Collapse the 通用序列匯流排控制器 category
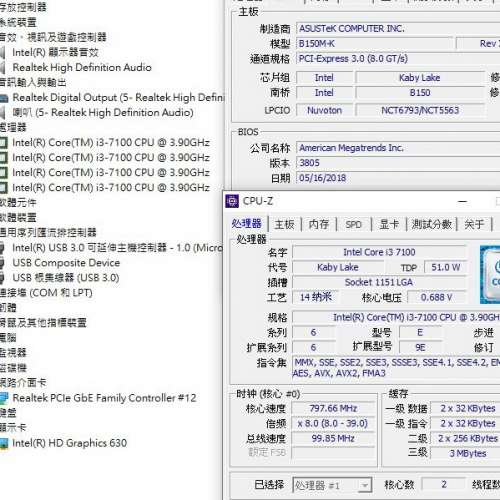The height and width of the screenshot is (500, 500). click(x=48, y=233)
